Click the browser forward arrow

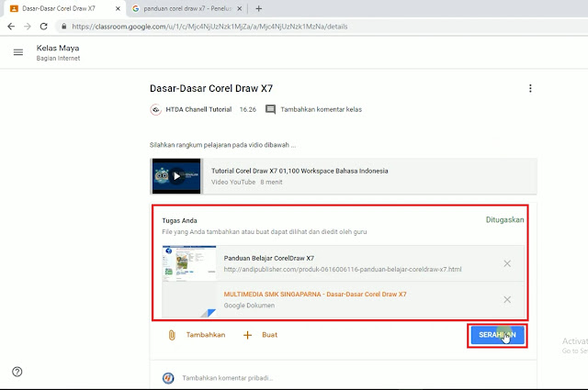28,27
